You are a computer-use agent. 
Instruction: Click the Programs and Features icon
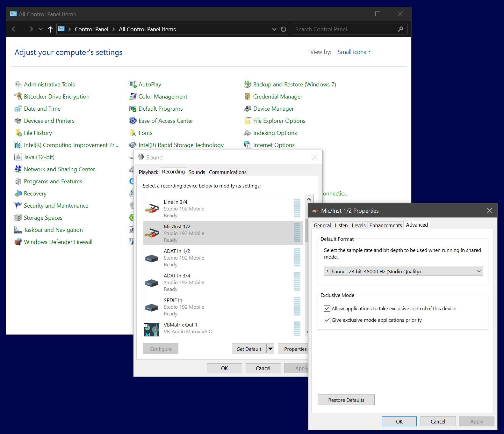(18, 181)
